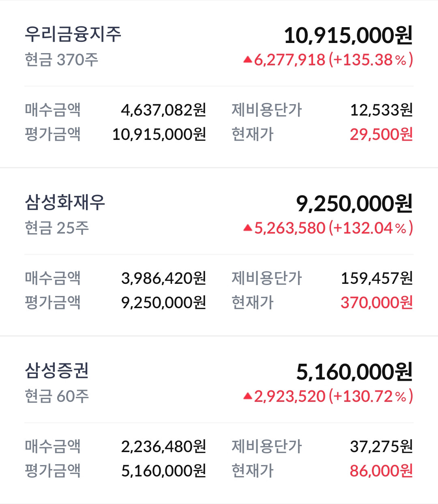The width and height of the screenshot is (438, 504).
Task: Click red up-triangle beside 5,263,580 gain
Action: tap(248, 228)
